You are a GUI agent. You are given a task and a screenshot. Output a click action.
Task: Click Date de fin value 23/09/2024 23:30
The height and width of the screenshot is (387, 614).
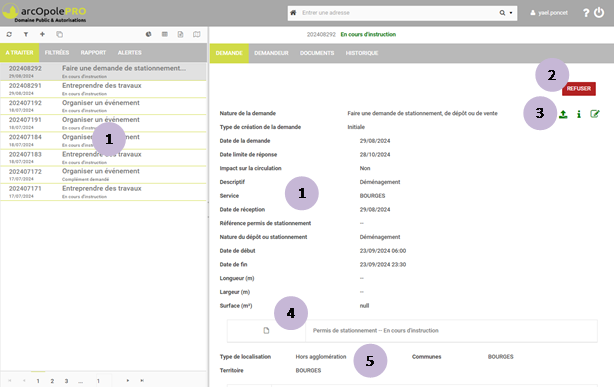coord(383,264)
